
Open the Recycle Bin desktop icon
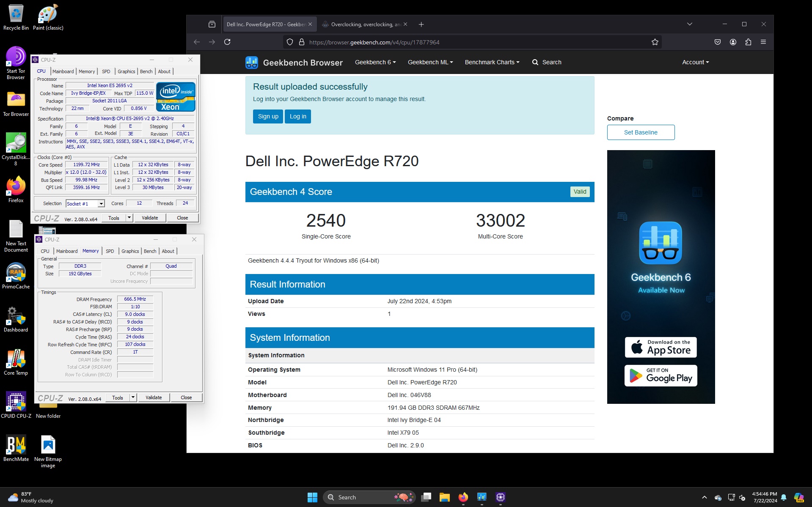(x=16, y=17)
